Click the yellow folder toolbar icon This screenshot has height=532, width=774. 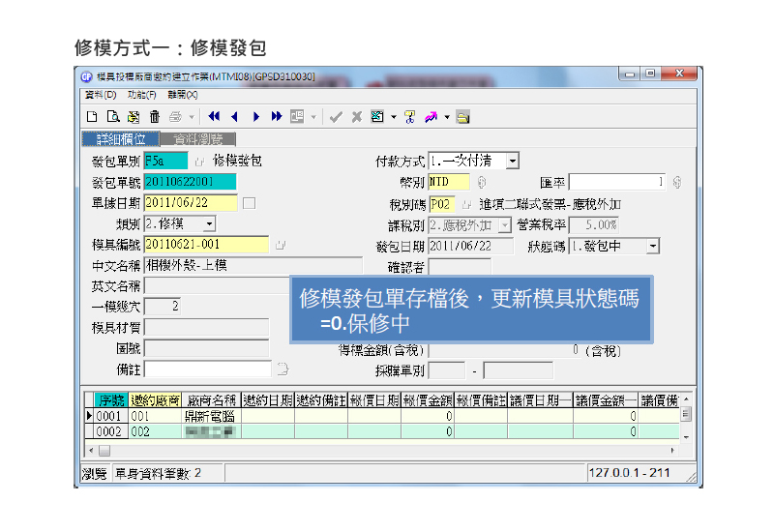pyautogui.click(x=463, y=117)
